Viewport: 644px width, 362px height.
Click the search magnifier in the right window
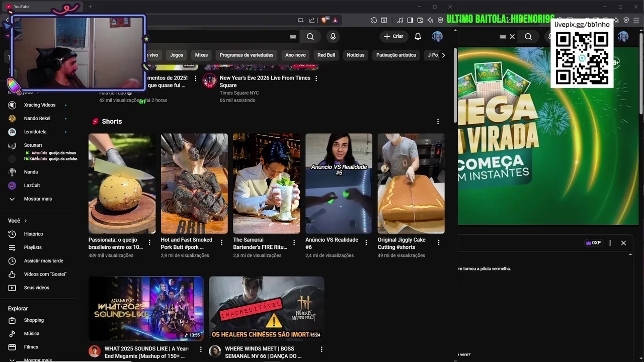(x=528, y=37)
